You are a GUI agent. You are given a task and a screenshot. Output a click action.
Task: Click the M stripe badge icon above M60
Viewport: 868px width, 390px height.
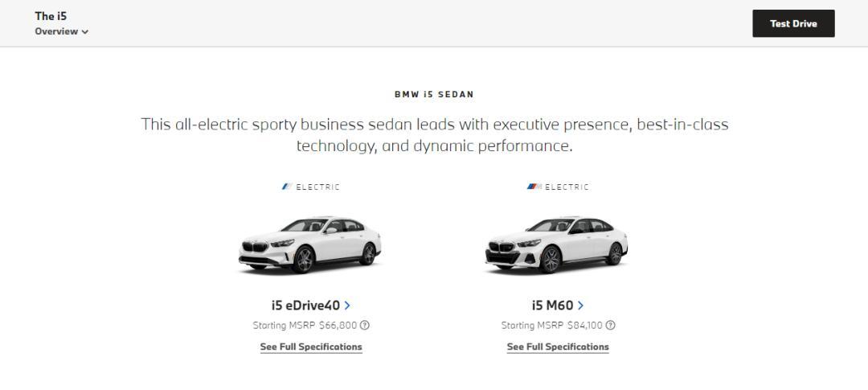coord(534,187)
